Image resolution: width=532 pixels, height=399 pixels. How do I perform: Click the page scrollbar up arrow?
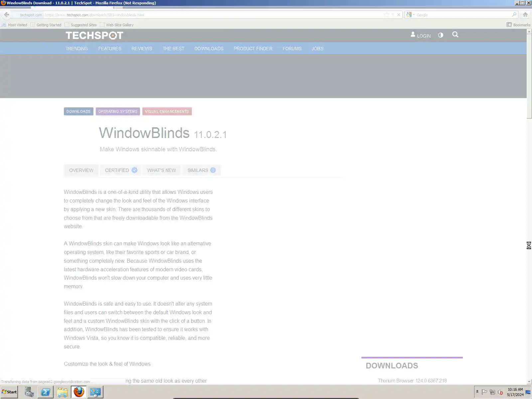tap(529, 32)
